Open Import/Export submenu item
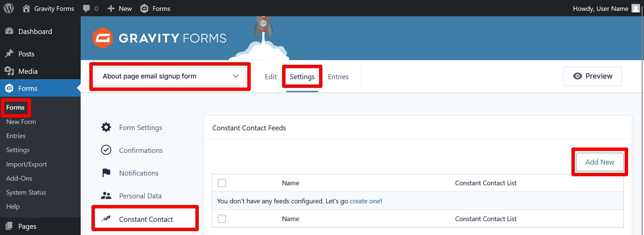This screenshot has height=235, width=644. tap(27, 164)
